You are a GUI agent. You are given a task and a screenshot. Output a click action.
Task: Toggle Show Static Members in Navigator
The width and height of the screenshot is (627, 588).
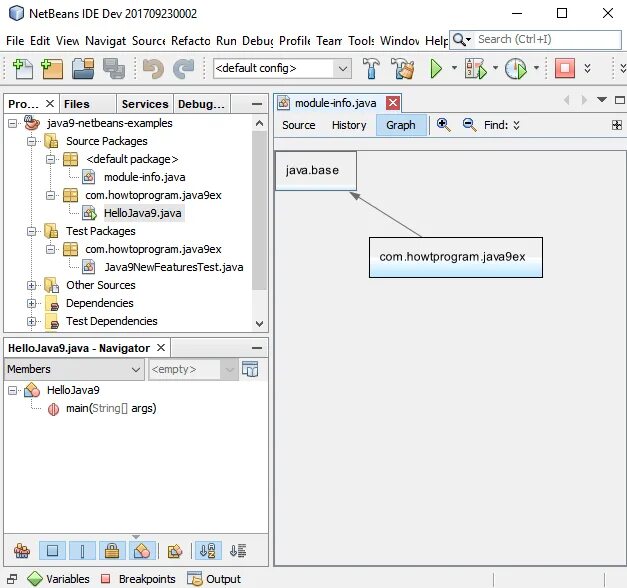tap(82, 551)
